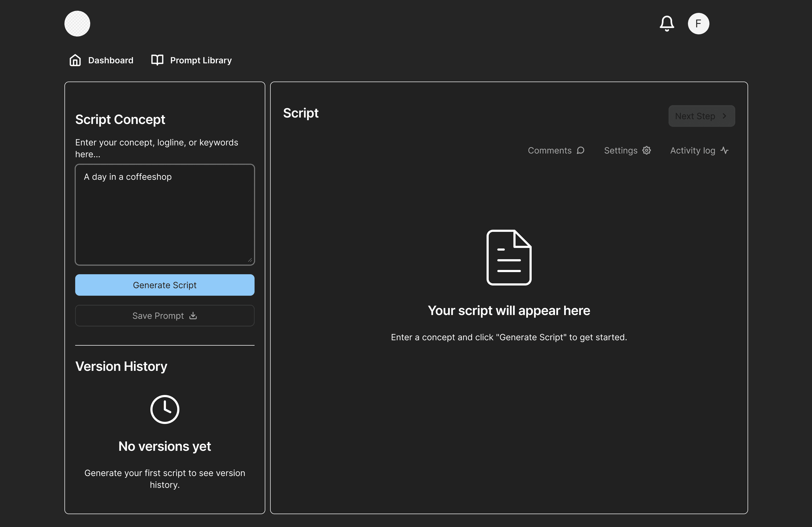Click the empty script document icon
812x527 pixels.
click(509, 257)
